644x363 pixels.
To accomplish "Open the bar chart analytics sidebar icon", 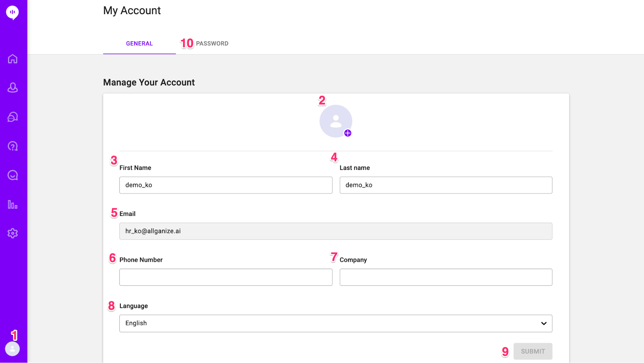I will pos(13,204).
